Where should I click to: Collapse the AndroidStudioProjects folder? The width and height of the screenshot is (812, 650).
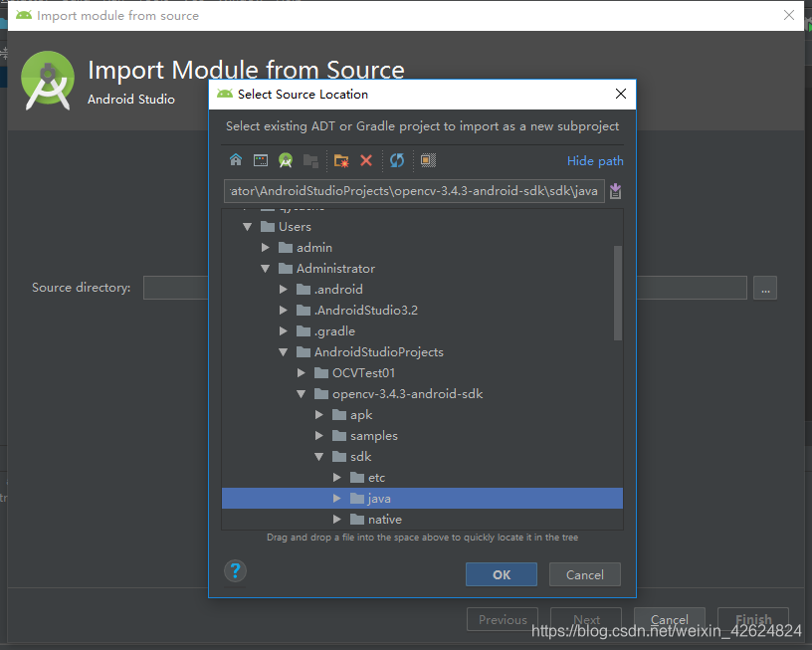(x=284, y=352)
